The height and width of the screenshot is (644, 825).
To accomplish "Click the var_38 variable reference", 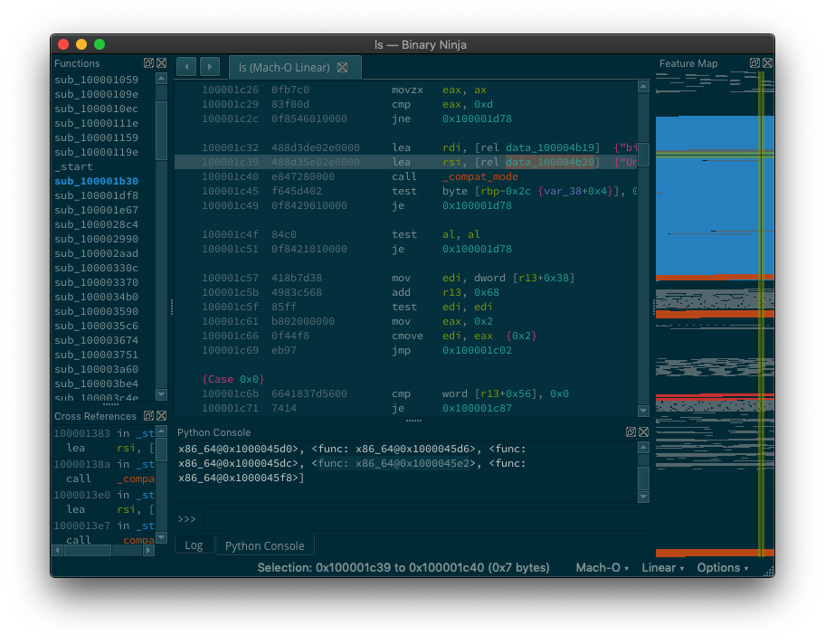I will coord(560,191).
